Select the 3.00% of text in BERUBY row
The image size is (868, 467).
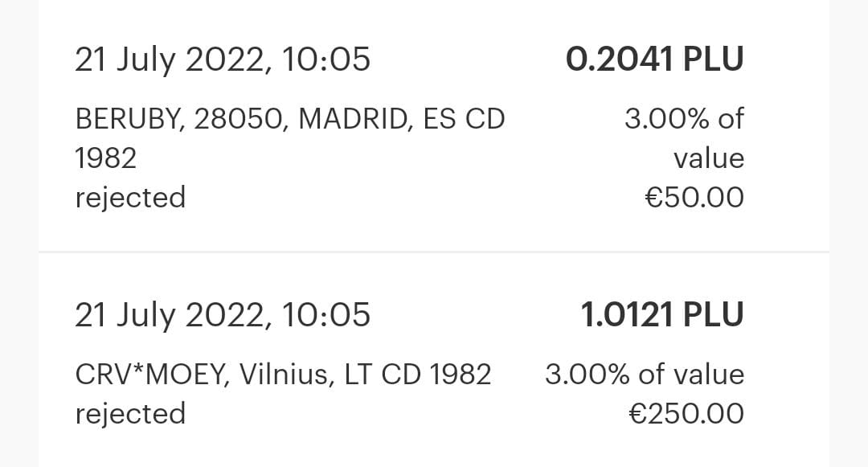click(684, 119)
